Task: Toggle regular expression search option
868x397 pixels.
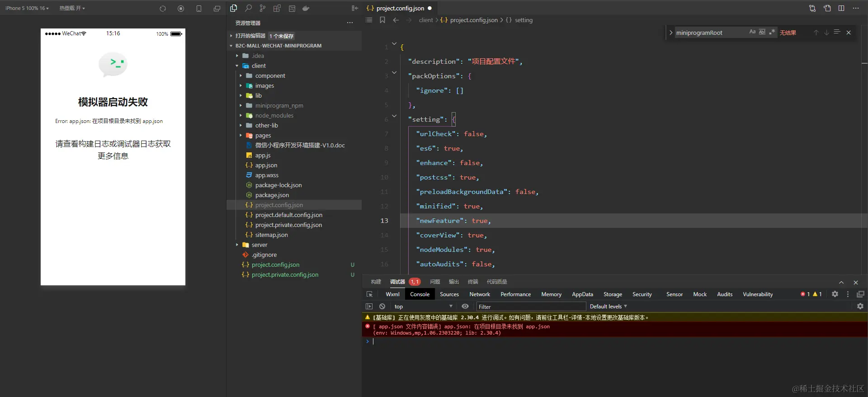Action: [x=772, y=32]
